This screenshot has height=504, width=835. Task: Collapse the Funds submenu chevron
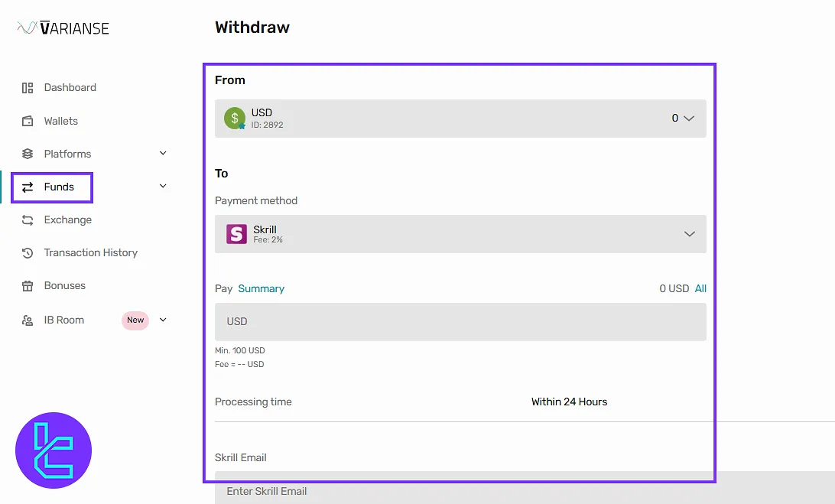click(x=163, y=186)
